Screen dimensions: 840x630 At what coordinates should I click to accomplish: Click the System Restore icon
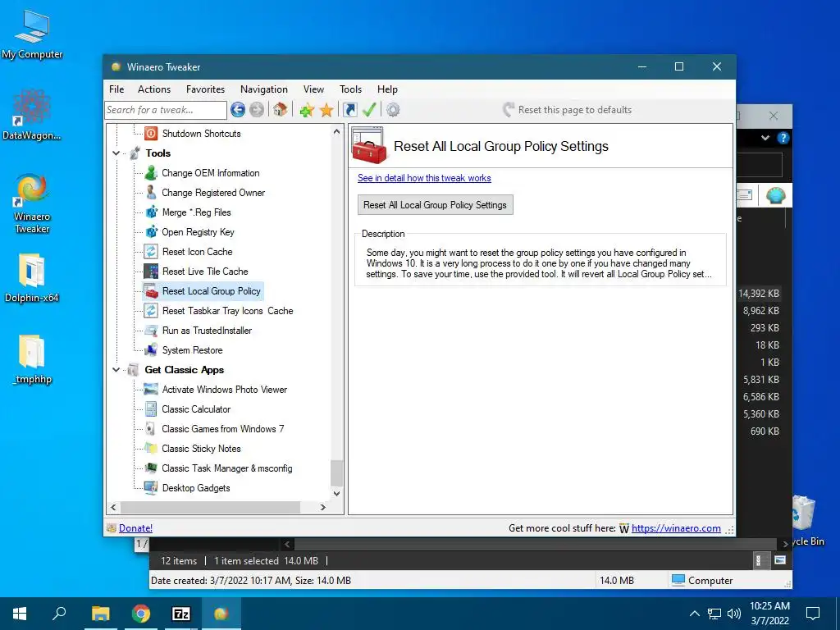pyautogui.click(x=151, y=349)
